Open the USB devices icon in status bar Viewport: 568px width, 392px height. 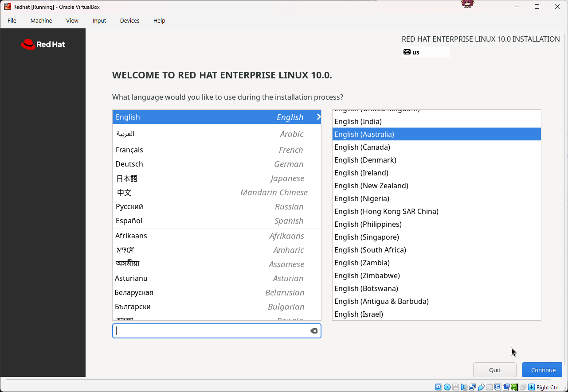click(481, 387)
